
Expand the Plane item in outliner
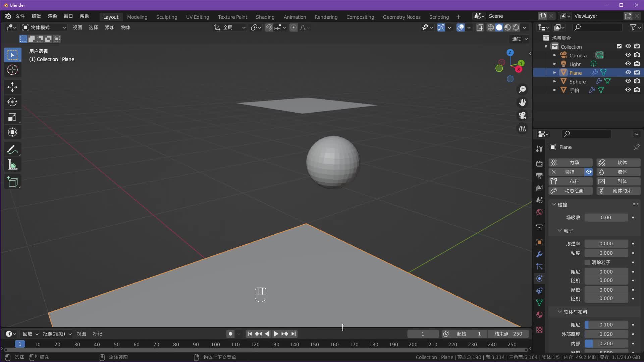(554, 73)
